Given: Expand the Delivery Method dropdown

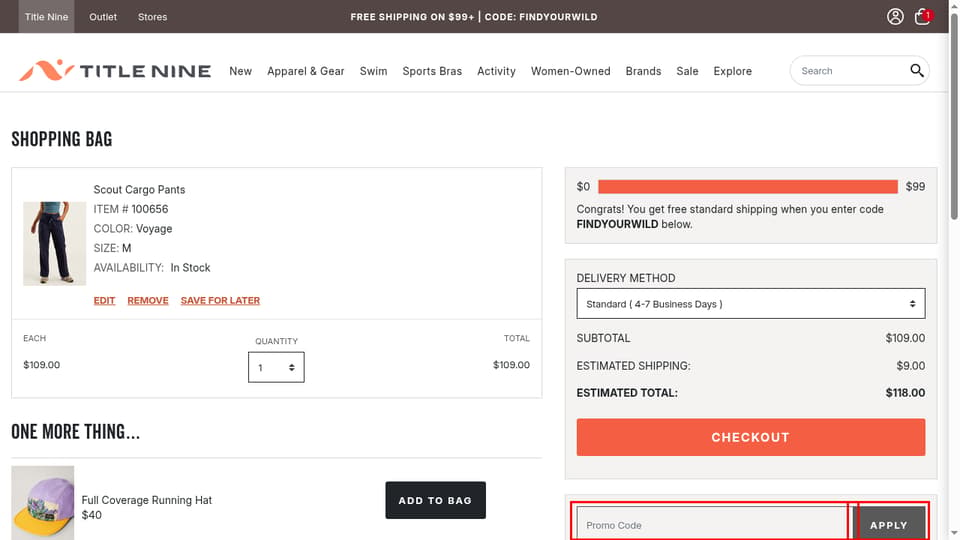Looking at the screenshot, I should [751, 304].
